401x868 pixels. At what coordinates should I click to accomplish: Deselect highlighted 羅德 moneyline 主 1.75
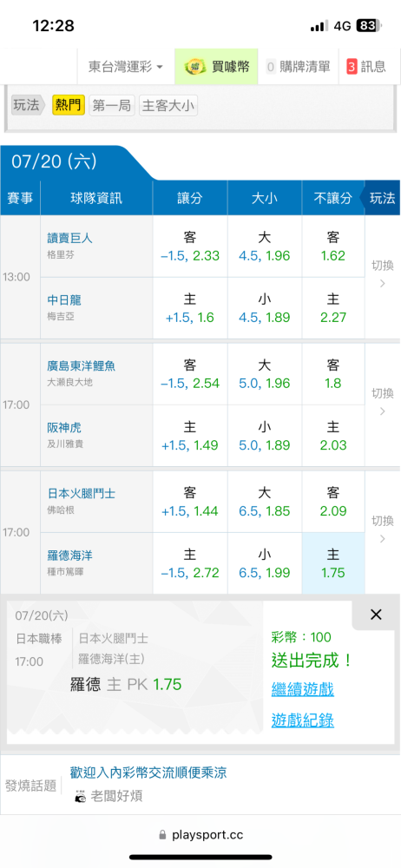[333, 563]
